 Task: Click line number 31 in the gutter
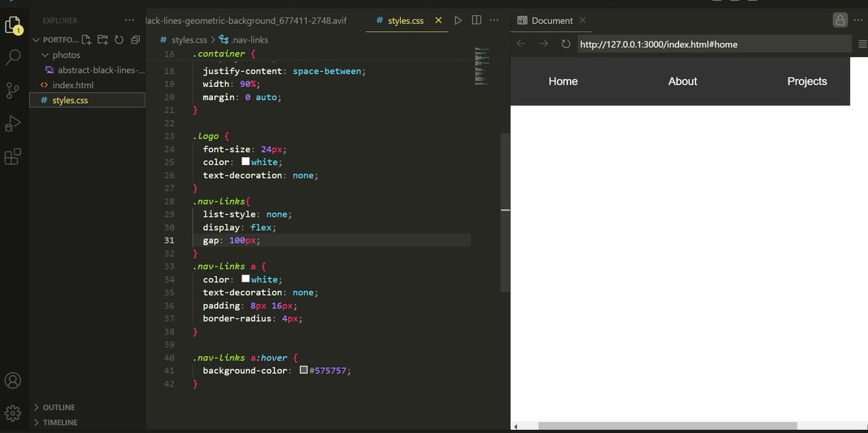(x=169, y=240)
